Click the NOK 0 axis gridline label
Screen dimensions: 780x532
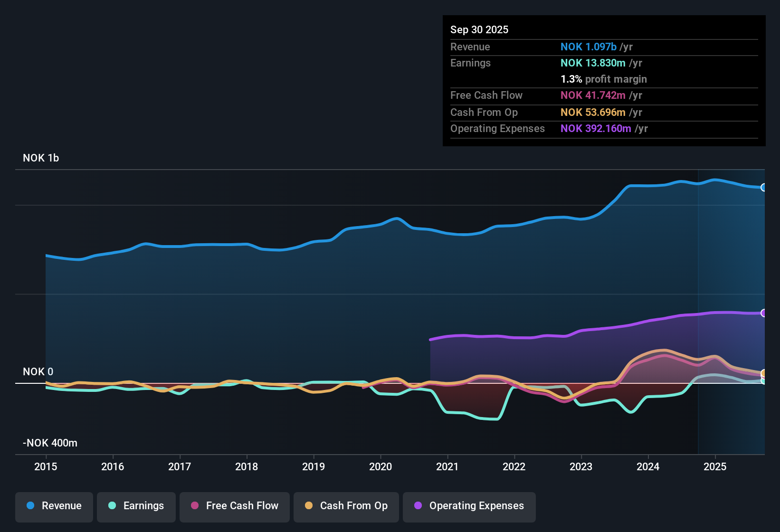pyautogui.click(x=38, y=372)
